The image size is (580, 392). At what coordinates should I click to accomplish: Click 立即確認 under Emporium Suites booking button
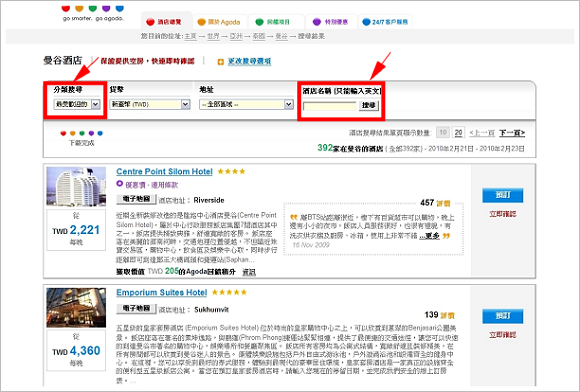coord(502,335)
